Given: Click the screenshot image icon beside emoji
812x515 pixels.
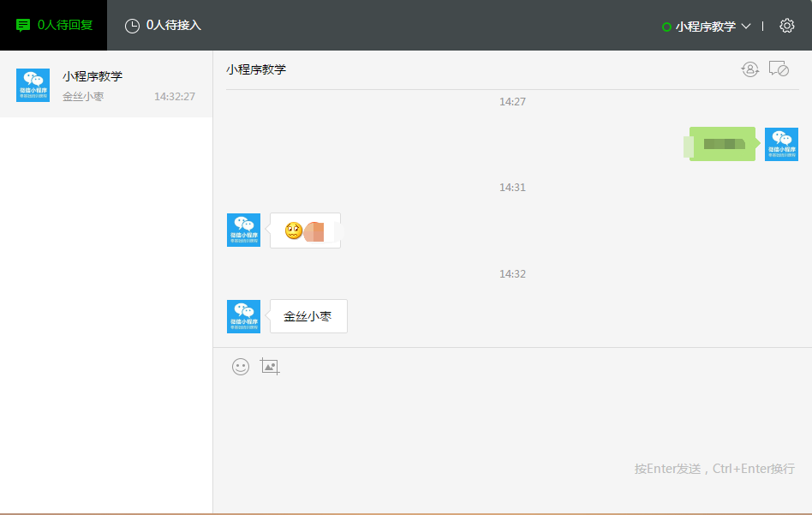Looking at the screenshot, I should [270, 367].
